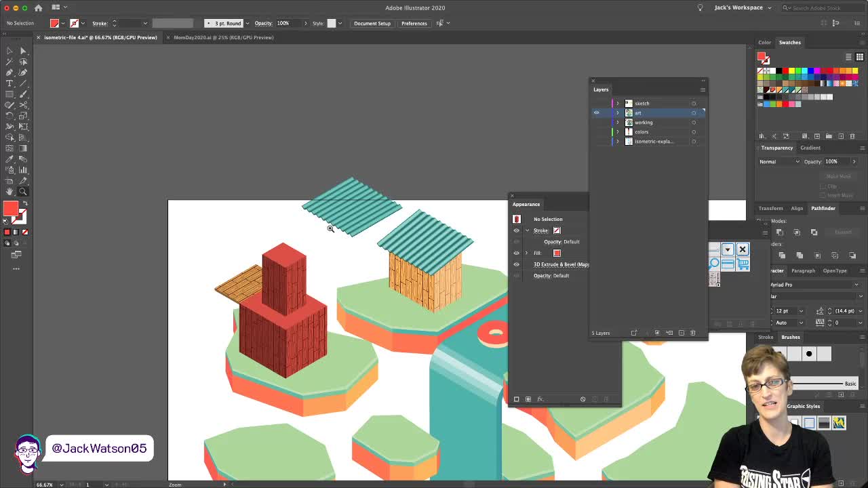The image size is (868, 488).
Task: Open the Document Setup button
Action: pos(372,23)
